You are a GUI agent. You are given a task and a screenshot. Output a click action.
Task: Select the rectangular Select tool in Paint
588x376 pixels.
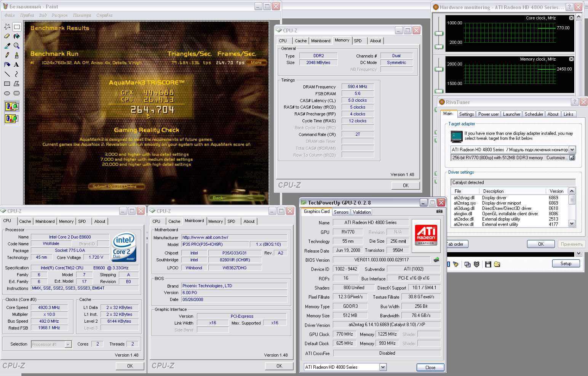[17, 27]
